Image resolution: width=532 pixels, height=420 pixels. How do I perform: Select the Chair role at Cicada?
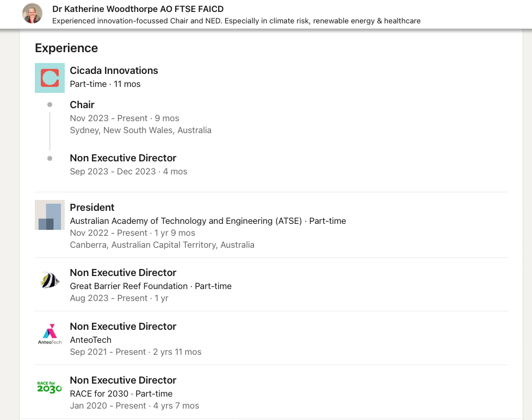click(x=82, y=105)
